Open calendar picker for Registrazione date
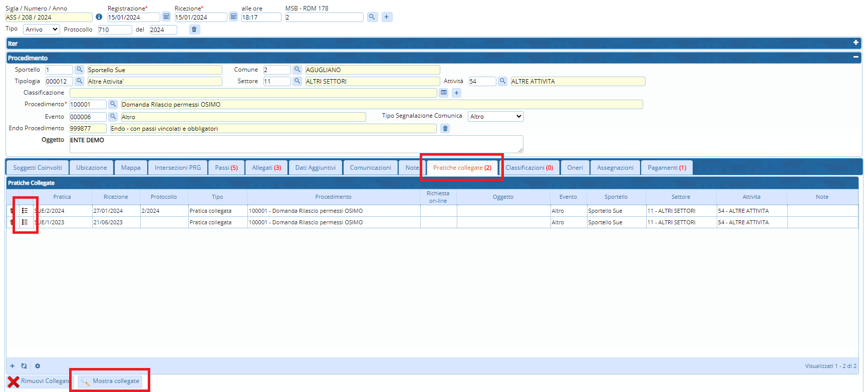The image size is (868, 392). tap(166, 17)
